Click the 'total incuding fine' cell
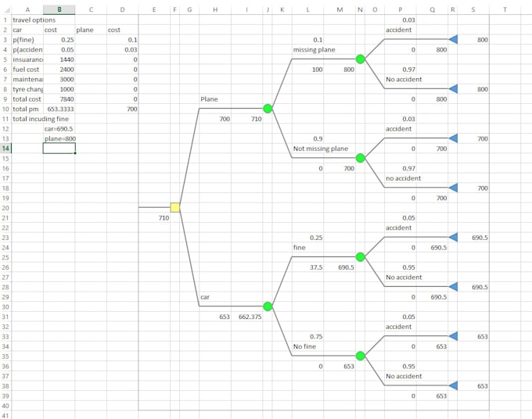The height and width of the screenshot is (419, 532). [x=41, y=119]
